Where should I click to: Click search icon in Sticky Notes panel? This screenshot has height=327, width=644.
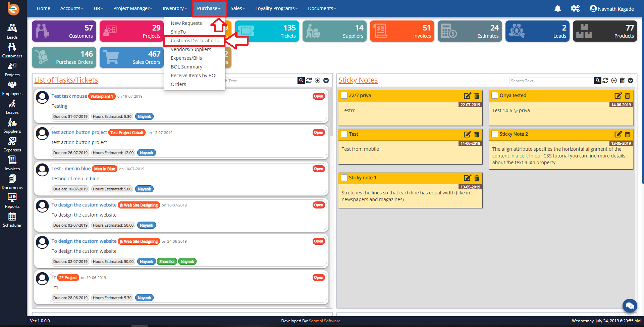597,80
